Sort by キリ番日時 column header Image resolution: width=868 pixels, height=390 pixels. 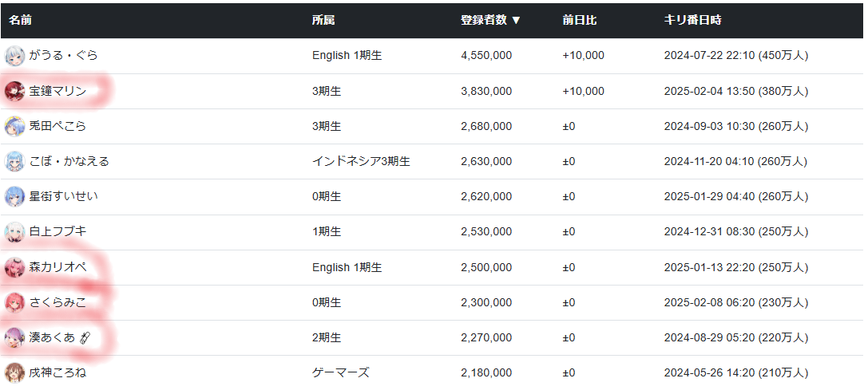(692, 20)
